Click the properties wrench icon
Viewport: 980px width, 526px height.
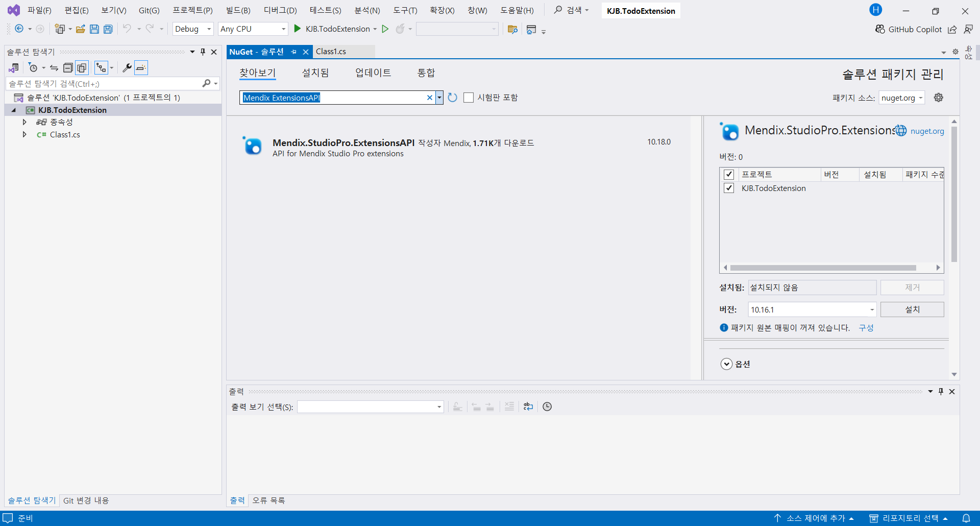(127, 67)
